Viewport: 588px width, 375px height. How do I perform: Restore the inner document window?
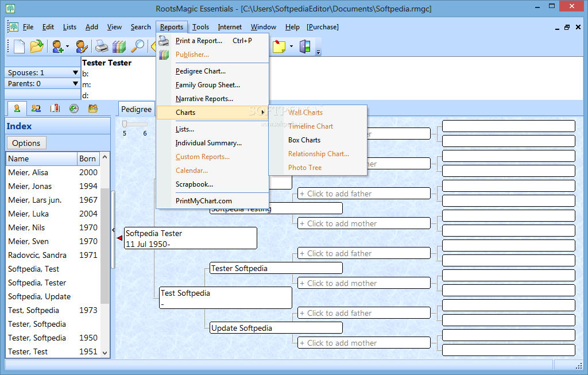[567, 27]
